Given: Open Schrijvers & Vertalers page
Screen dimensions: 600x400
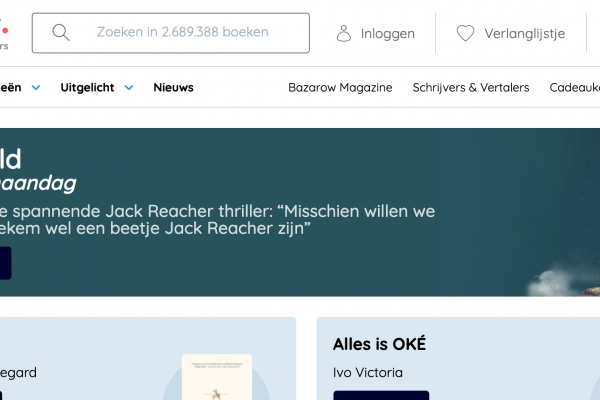Looking at the screenshot, I should click(471, 88).
